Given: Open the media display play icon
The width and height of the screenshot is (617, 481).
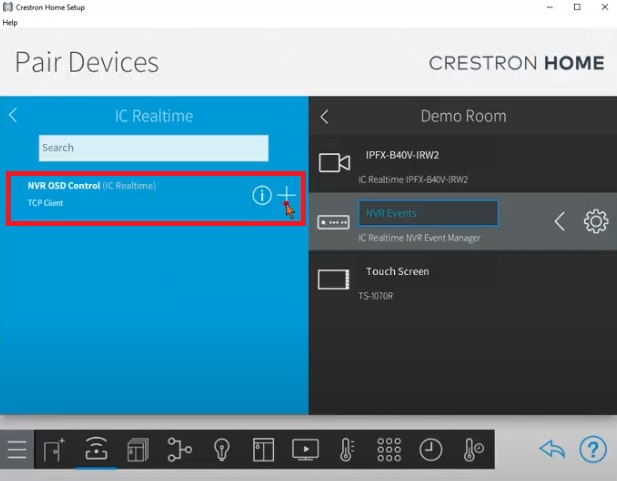Looking at the screenshot, I should click(305, 450).
